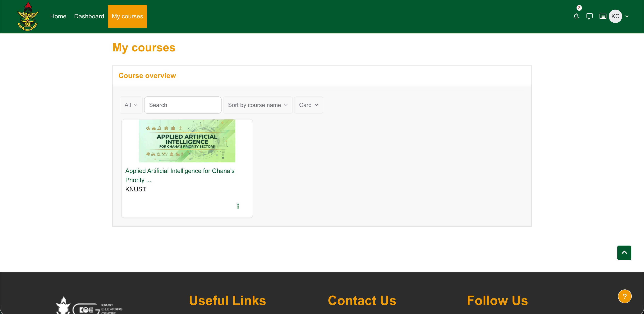Viewport: 644px width, 314px height.
Task: Open the notifications bell icon
Action: (x=576, y=16)
